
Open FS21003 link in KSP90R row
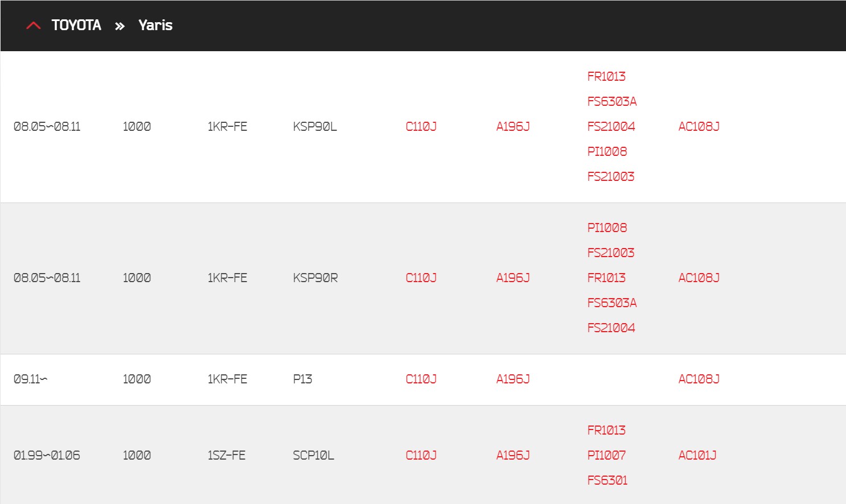click(611, 253)
